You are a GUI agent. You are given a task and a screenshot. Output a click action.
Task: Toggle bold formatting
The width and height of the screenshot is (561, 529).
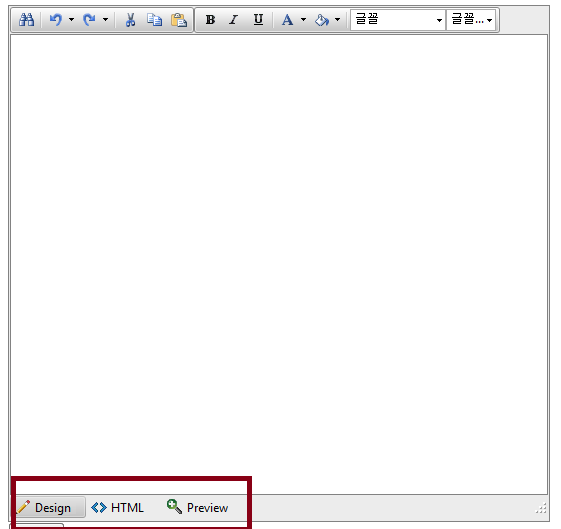210,20
